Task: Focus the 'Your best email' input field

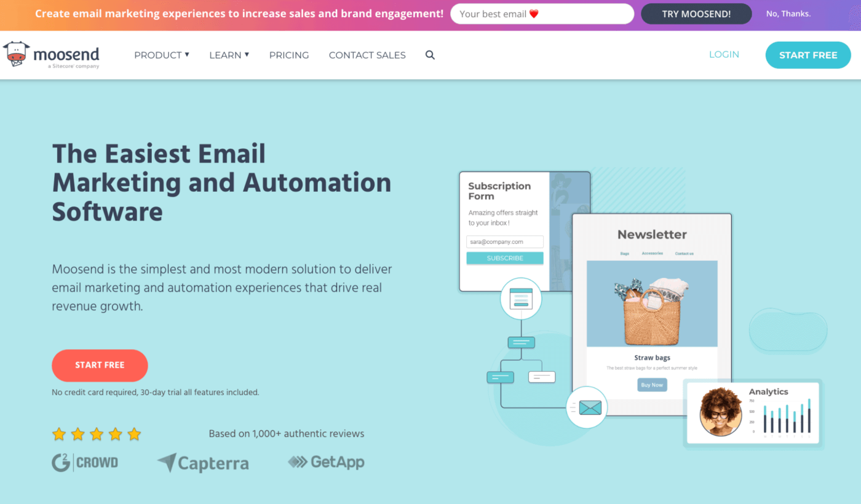Action: tap(542, 14)
